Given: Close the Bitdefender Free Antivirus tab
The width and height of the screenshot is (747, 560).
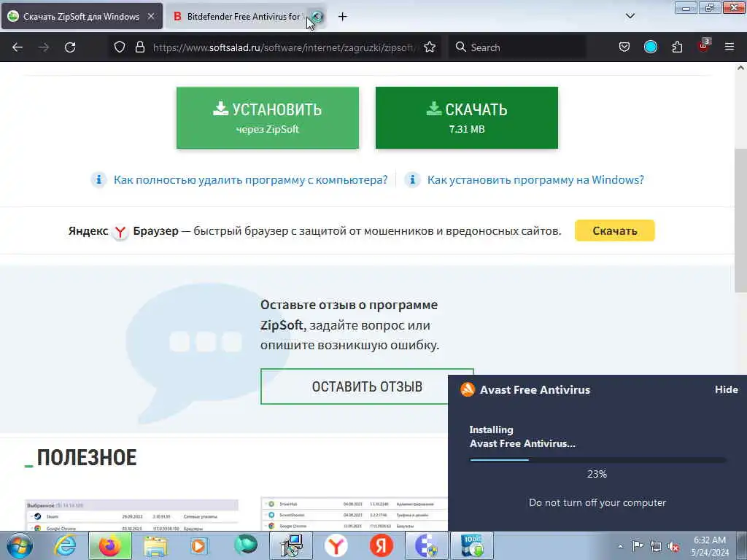Looking at the screenshot, I should (317, 17).
